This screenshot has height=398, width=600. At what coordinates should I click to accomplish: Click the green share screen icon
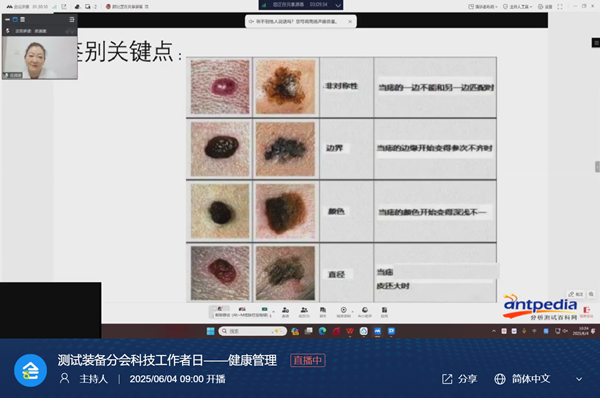pos(264,310)
